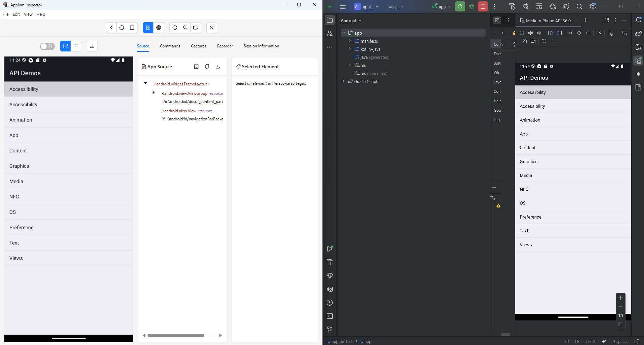Stop the running app with red button
644x345 pixels.
tap(483, 6)
